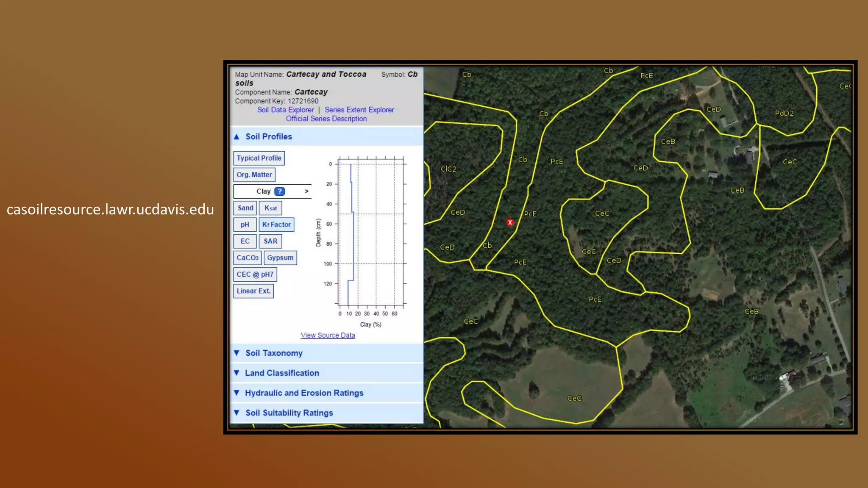Viewport: 868px width, 488px height.
Task: Open the Soil Data Explorer link
Action: click(x=285, y=110)
